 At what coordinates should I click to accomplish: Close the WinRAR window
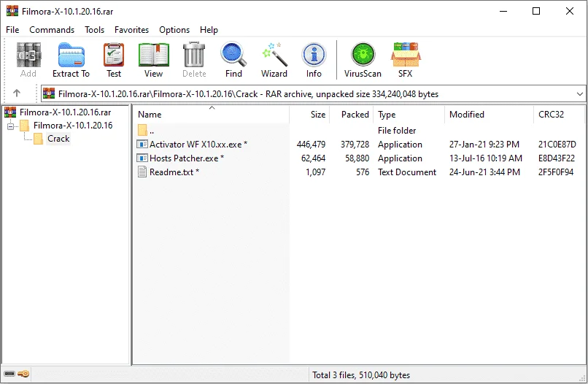pyautogui.click(x=570, y=11)
